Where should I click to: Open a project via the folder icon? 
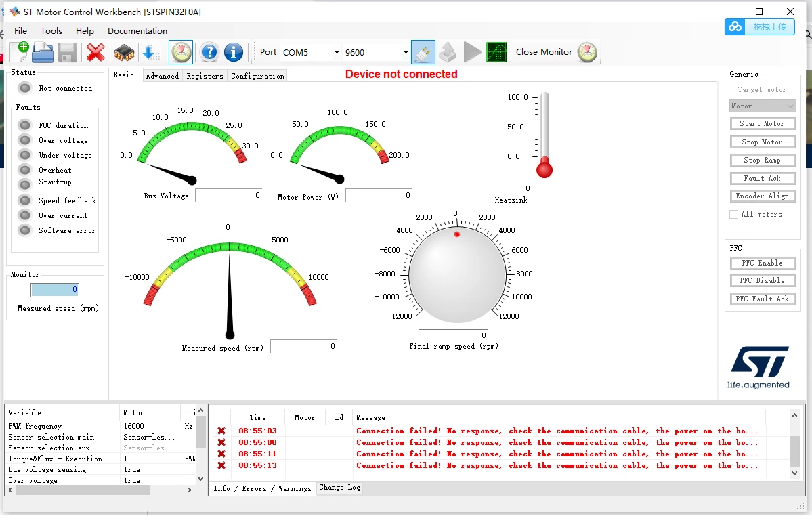coord(43,51)
